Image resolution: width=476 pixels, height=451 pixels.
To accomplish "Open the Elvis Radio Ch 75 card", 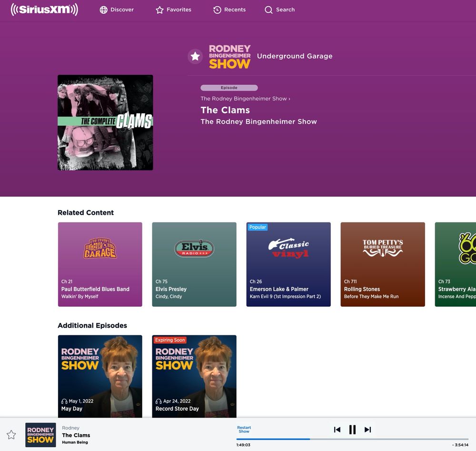I will [x=194, y=264].
